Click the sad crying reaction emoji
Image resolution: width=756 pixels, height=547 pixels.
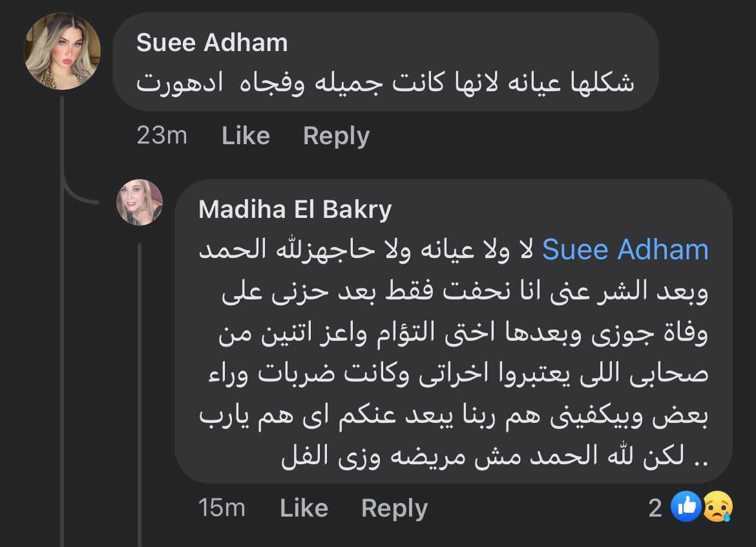pyautogui.click(x=717, y=507)
